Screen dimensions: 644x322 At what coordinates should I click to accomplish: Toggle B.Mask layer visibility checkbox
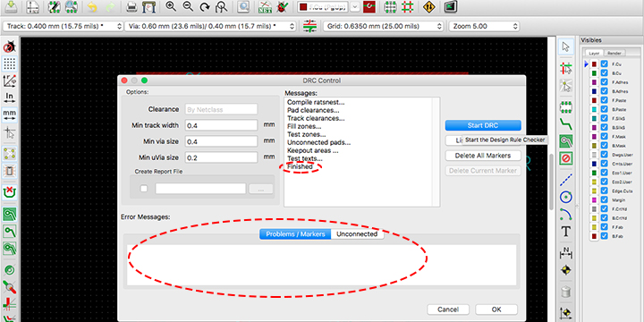(x=604, y=146)
